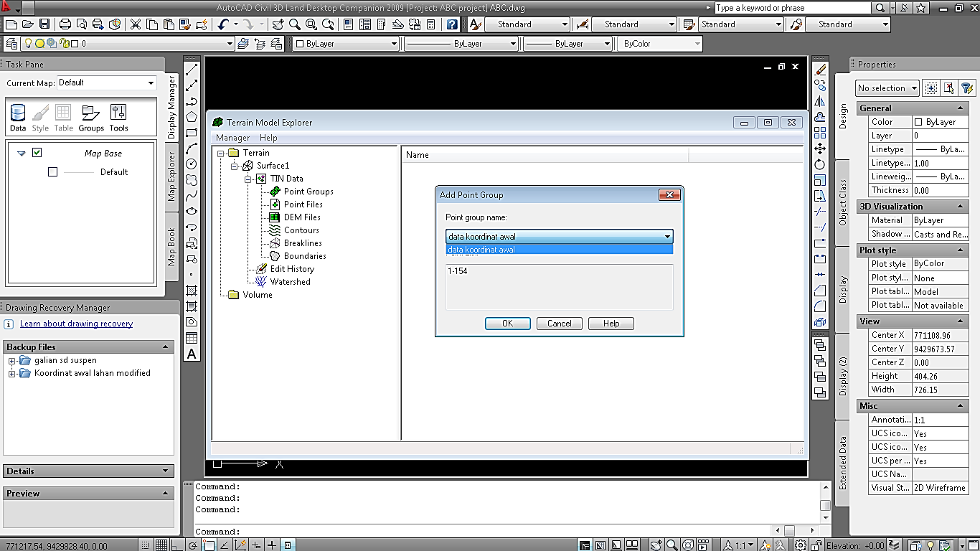
Task: Switch to the Map Book tab
Action: coord(171,247)
